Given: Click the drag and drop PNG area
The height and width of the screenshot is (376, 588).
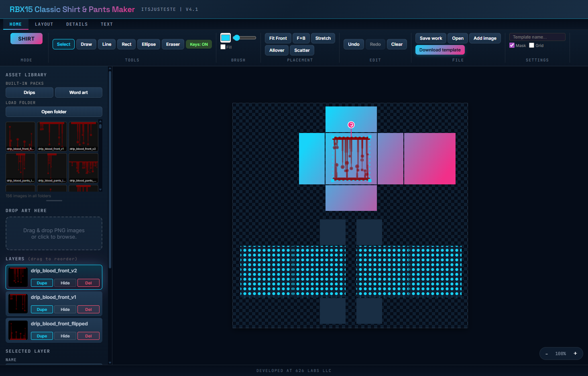Looking at the screenshot, I should [54, 233].
